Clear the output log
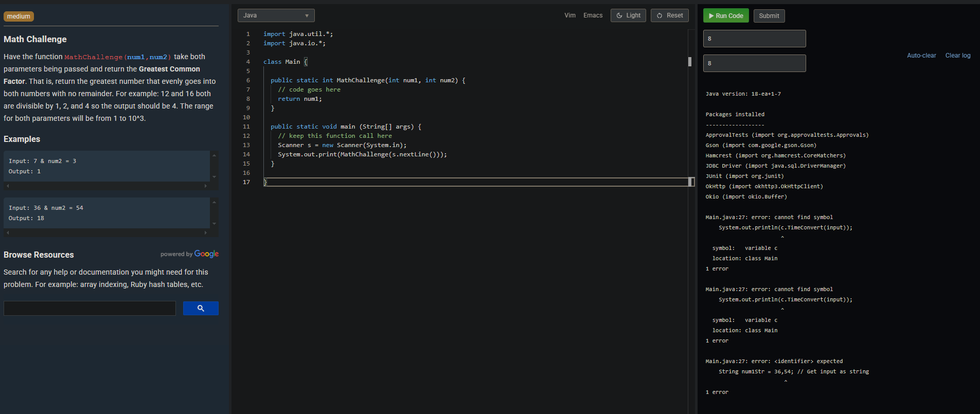The height and width of the screenshot is (414, 980). click(958, 56)
